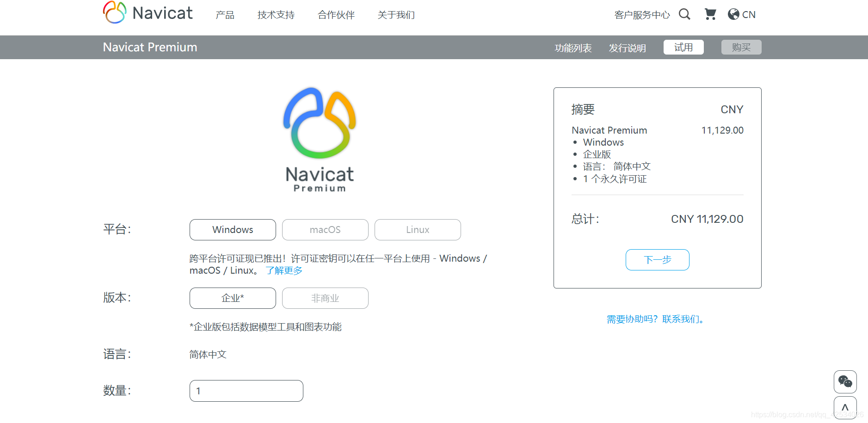Image resolution: width=868 pixels, height=423 pixels.
Task: Click the 企业版 summary bullet
Action: 597,154
